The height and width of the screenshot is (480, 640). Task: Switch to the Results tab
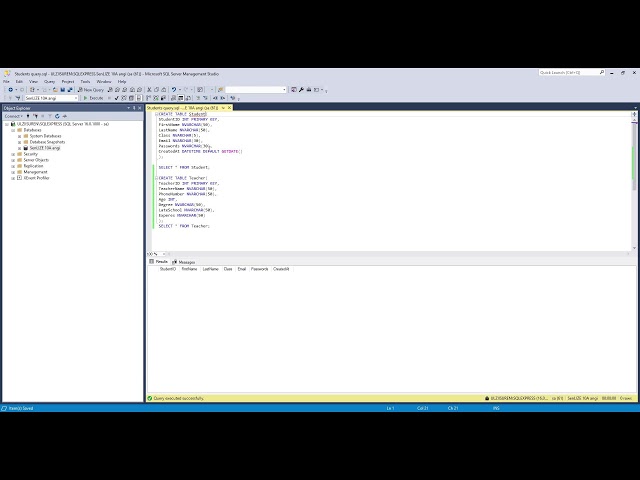(x=158, y=262)
